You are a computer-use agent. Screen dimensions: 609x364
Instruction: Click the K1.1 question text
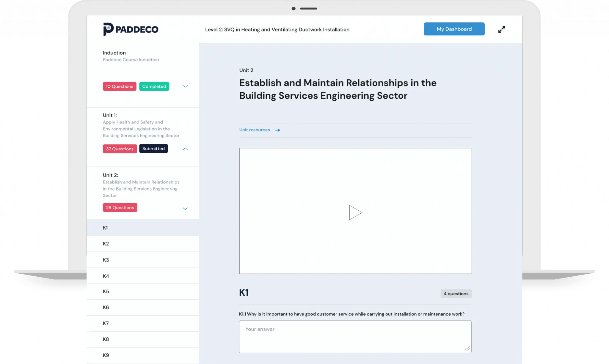[352, 314]
